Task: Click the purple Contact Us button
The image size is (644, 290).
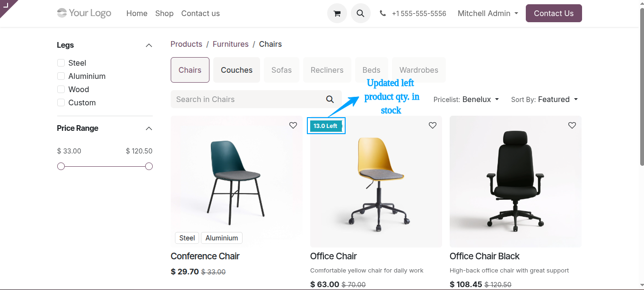Action: pos(554,13)
